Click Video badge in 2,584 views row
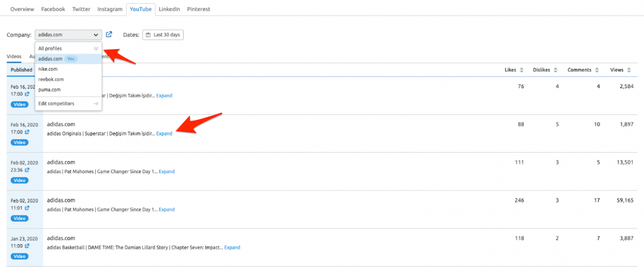Screen dimensions: 644x267 tap(20, 104)
